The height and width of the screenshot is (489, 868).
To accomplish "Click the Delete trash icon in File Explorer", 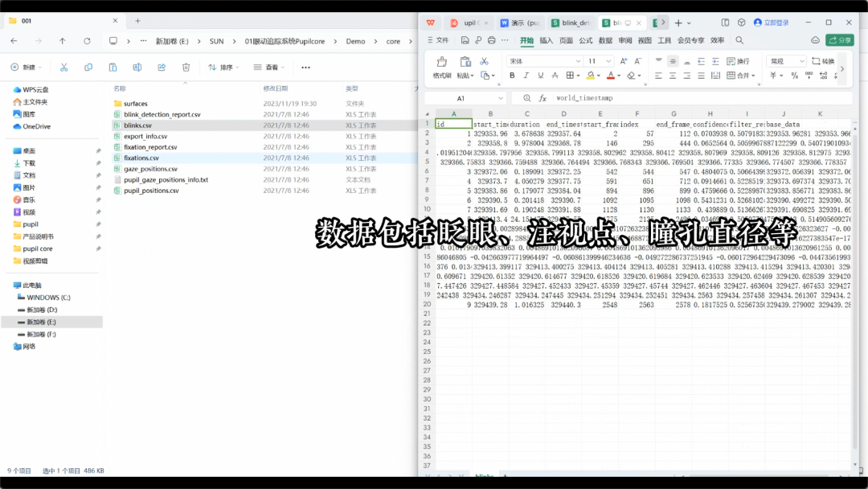I will pos(186,67).
